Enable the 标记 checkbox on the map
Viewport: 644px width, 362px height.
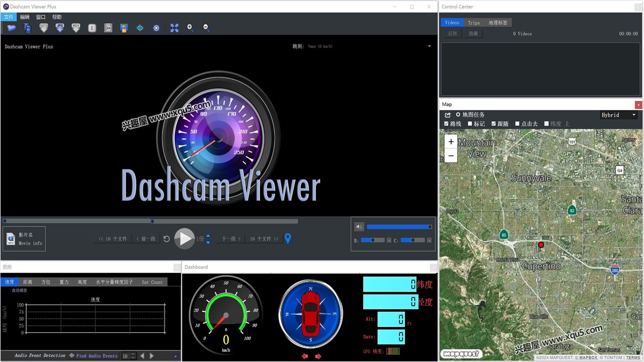470,124
